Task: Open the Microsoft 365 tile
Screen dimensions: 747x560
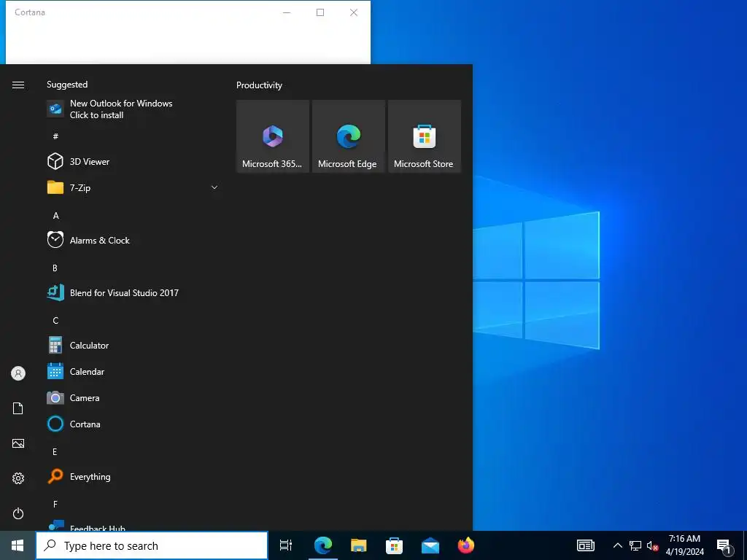Action: point(273,136)
